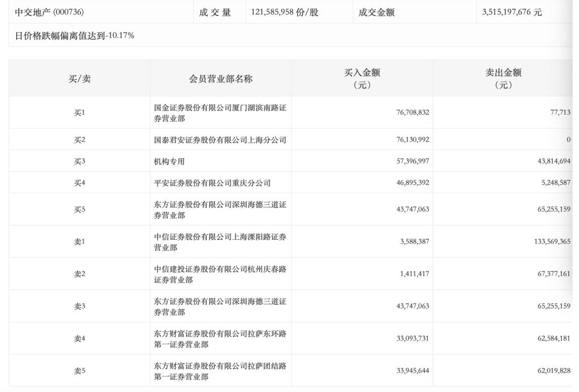
Task: Click the 成交金额 value 3,515,197,676 元
Action: [508, 12]
